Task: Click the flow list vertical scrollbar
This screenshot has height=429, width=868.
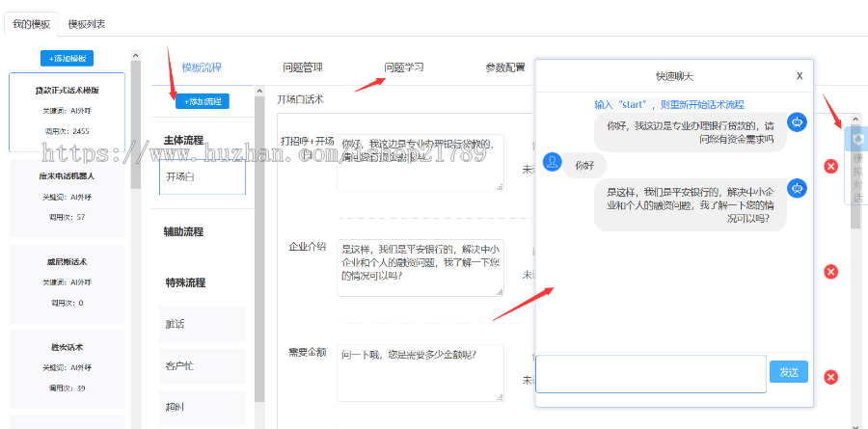Action: [x=259, y=249]
